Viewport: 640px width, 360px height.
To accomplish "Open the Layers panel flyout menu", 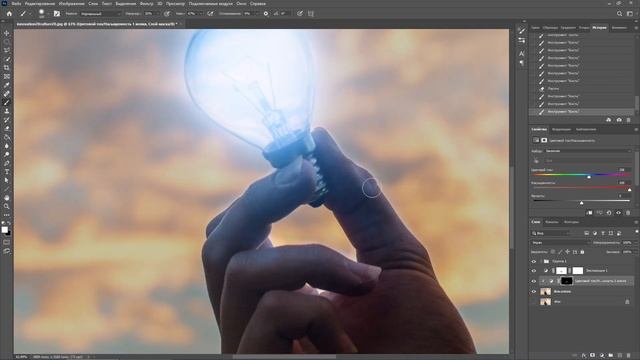I will (x=636, y=222).
